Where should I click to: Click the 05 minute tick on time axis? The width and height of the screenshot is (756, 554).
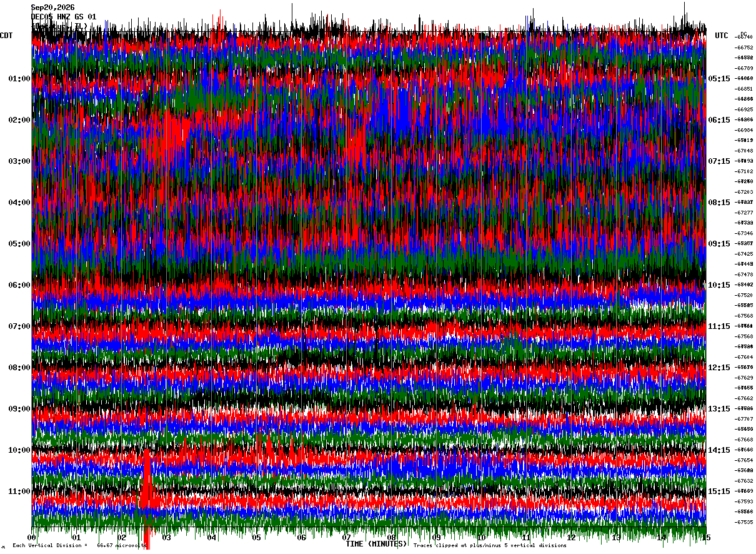[x=257, y=537]
